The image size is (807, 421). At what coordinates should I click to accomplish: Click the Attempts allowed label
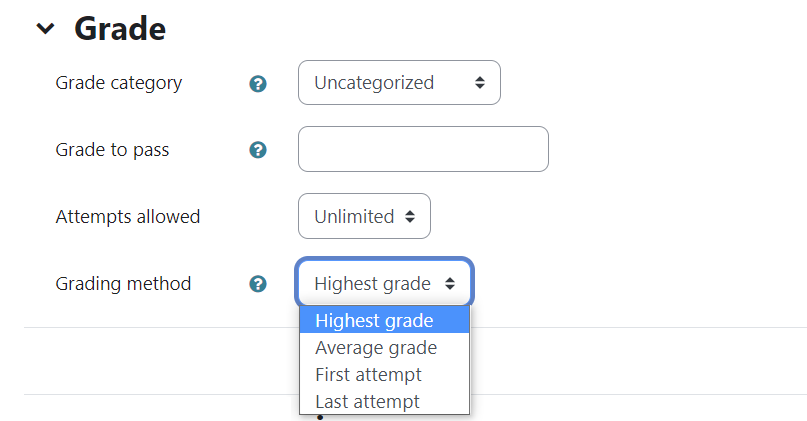(128, 217)
